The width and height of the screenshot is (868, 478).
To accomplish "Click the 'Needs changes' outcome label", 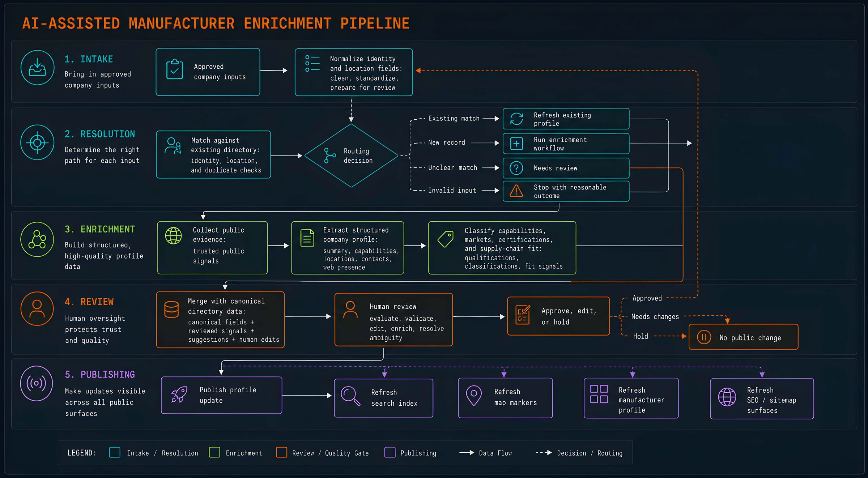I will 655,317.
